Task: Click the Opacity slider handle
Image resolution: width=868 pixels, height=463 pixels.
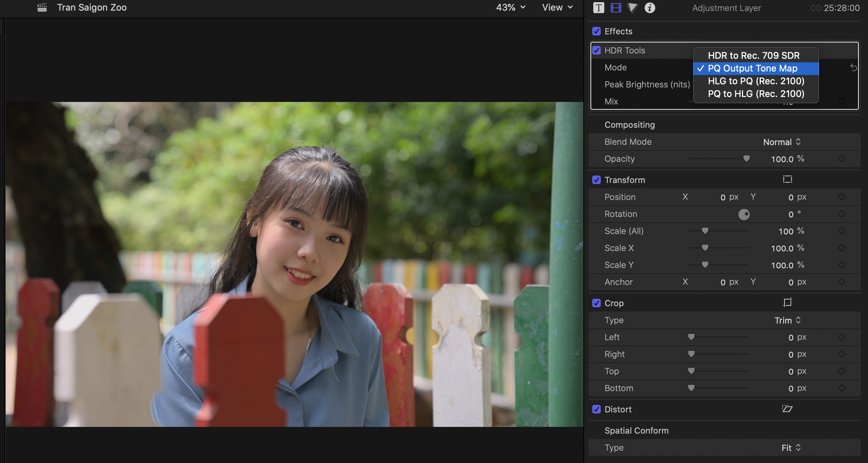Action: point(746,159)
